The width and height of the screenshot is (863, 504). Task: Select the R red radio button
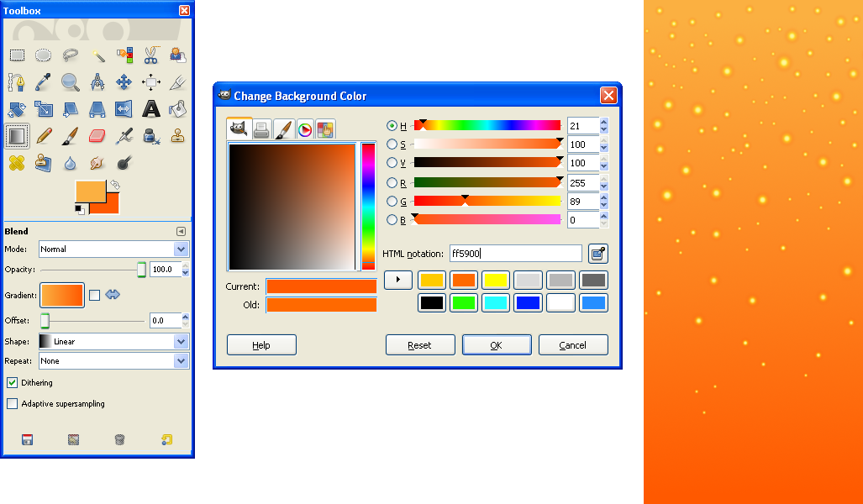click(x=392, y=182)
